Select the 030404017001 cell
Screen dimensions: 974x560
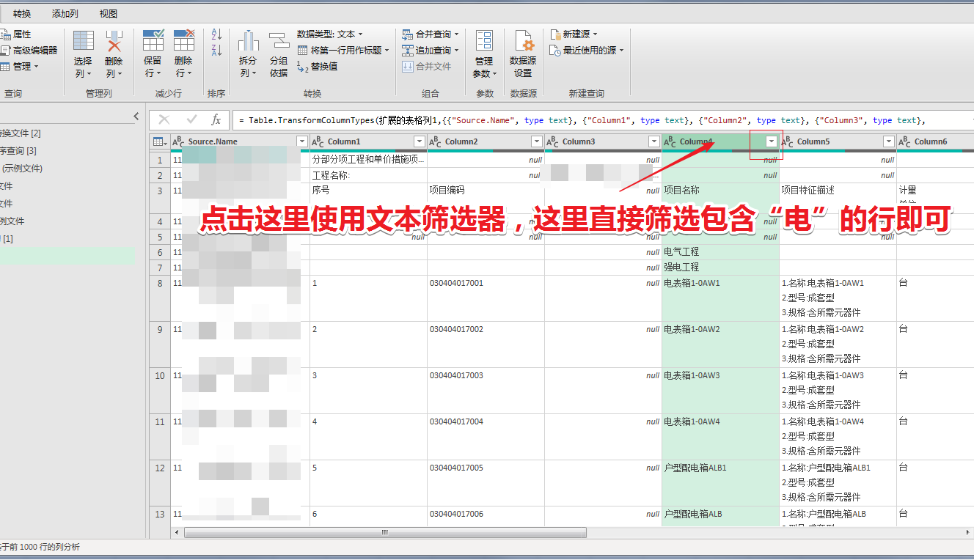tap(486, 298)
